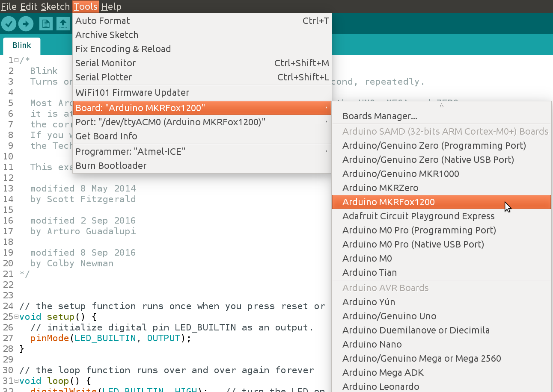Open the File menu
Viewport: 553px width, 392px height.
[x=9, y=6]
